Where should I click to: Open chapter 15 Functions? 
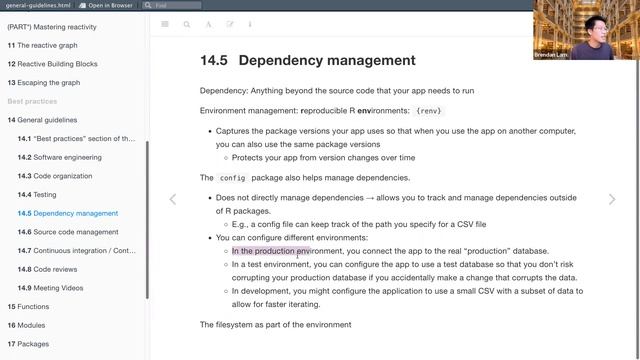click(x=28, y=307)
